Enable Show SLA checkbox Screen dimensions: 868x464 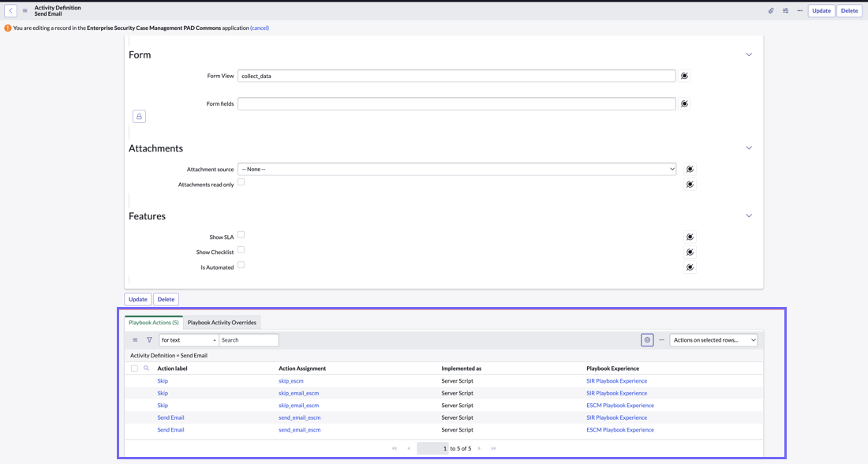[x=241, y=235]
